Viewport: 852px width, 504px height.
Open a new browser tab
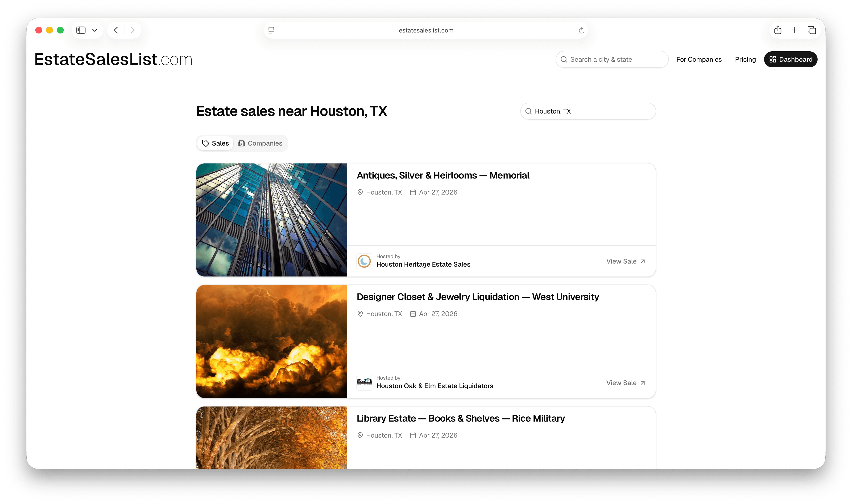[794, 30]
